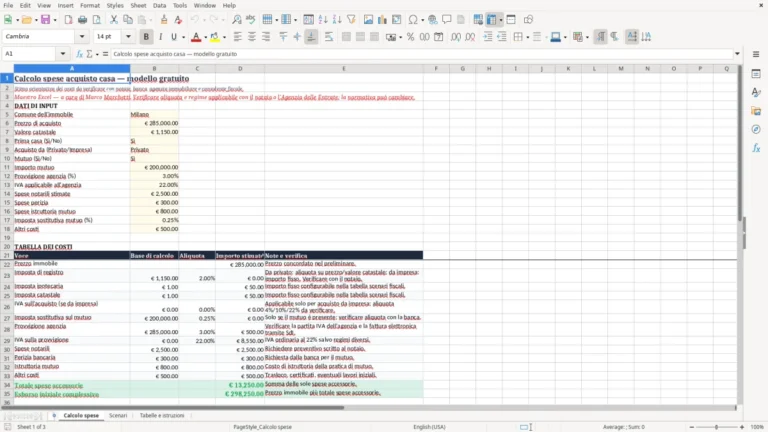Open the Font Color dropdown arrow
The width and height of the screenshot is (768, 432).
[205, 37]
